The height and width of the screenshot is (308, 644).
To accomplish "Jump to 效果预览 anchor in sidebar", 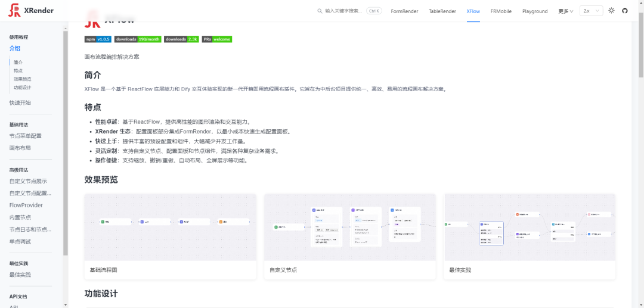I will [22, 79].
